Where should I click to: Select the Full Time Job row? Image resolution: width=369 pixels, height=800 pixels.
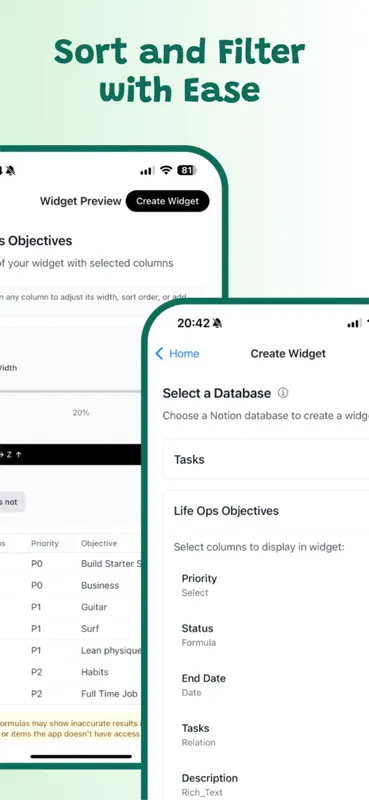click(x=70, y=694)
